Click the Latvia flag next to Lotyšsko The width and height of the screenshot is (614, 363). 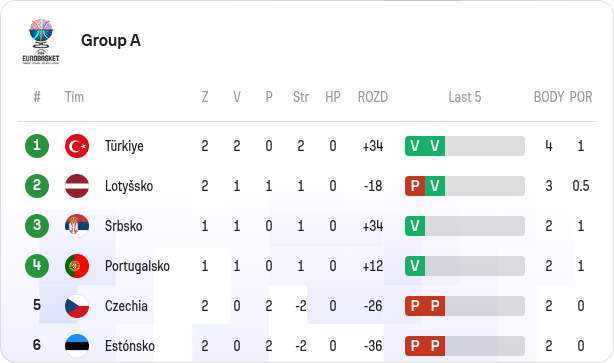[x=77, y=186]
